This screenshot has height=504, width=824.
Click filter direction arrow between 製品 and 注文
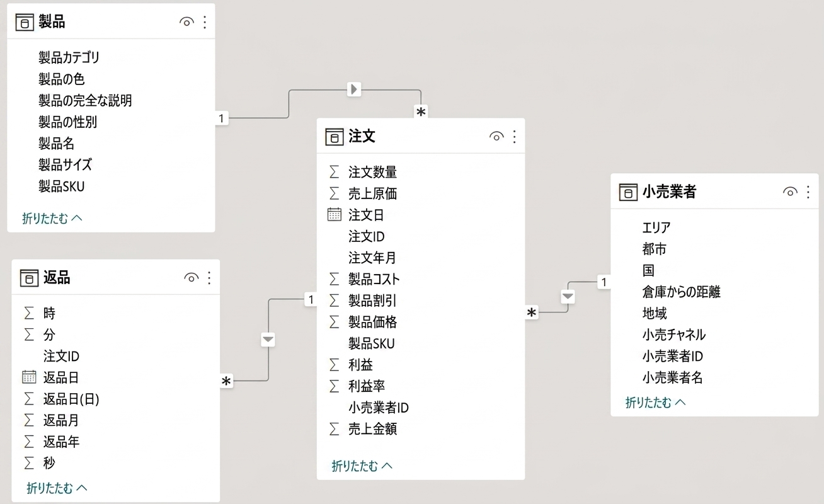click(354, 89)
